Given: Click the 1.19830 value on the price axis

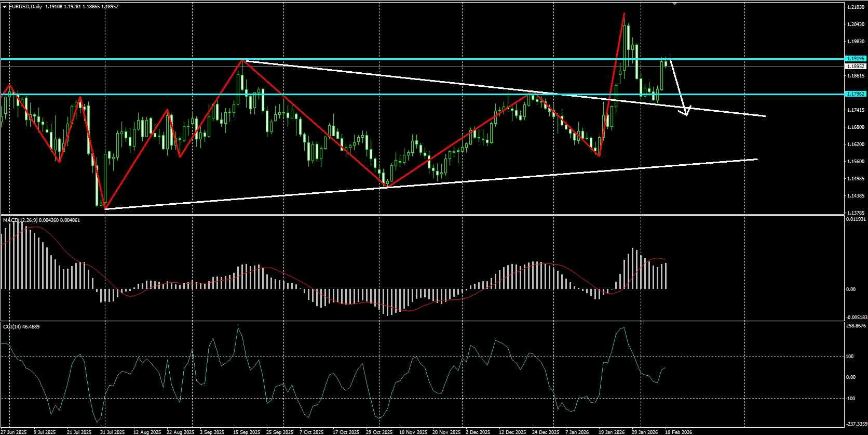Looking at the screenshot, I should point(856,42).
